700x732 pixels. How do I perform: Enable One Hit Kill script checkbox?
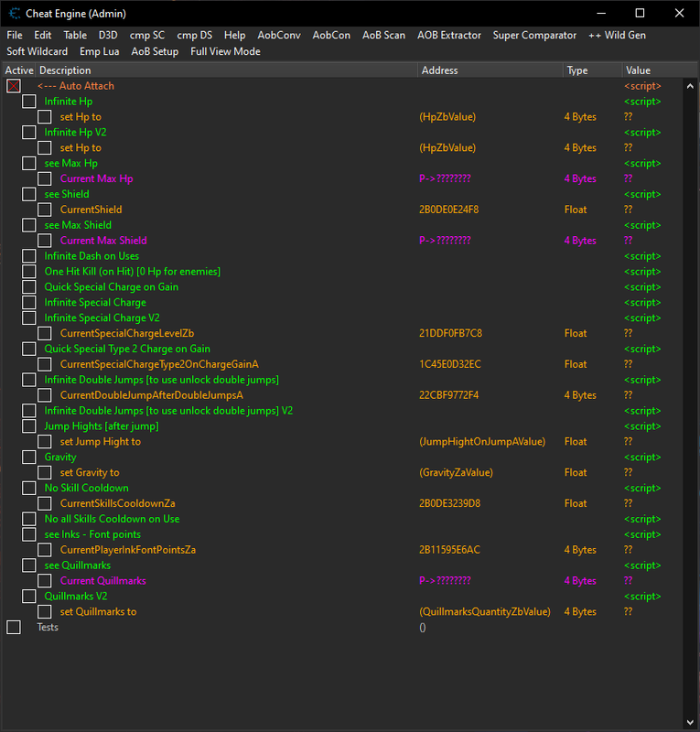click(29, 271)
